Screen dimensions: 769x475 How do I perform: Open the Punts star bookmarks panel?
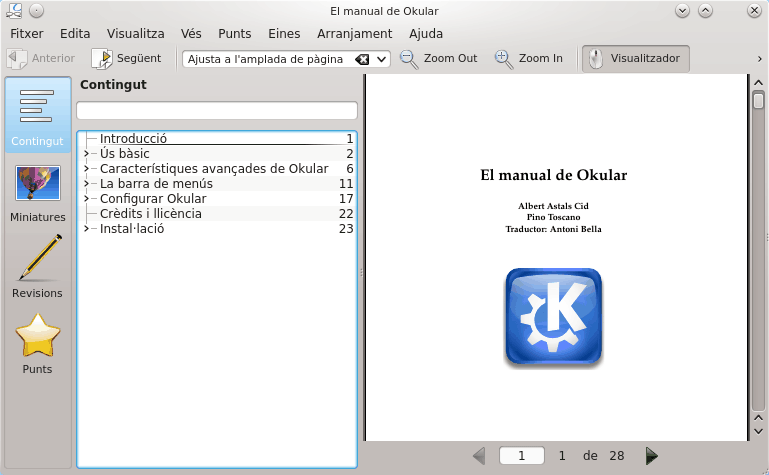(x=37, y=344)
